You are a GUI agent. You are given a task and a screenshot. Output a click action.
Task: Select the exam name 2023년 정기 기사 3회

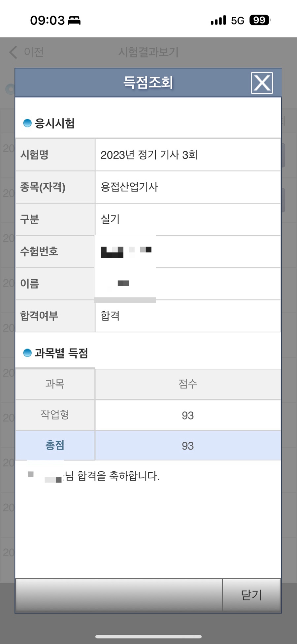point(149,155)
